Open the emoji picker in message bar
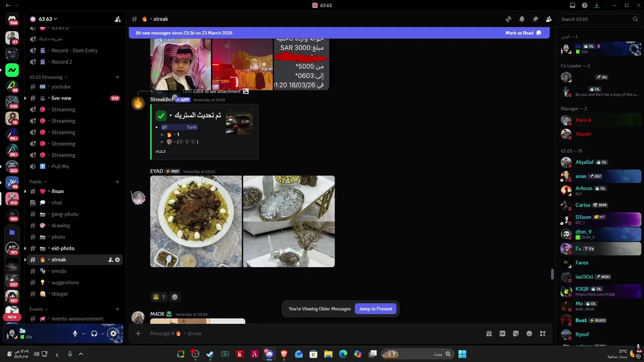Screen dimensions: 644x362 click(x=529, y=333)
